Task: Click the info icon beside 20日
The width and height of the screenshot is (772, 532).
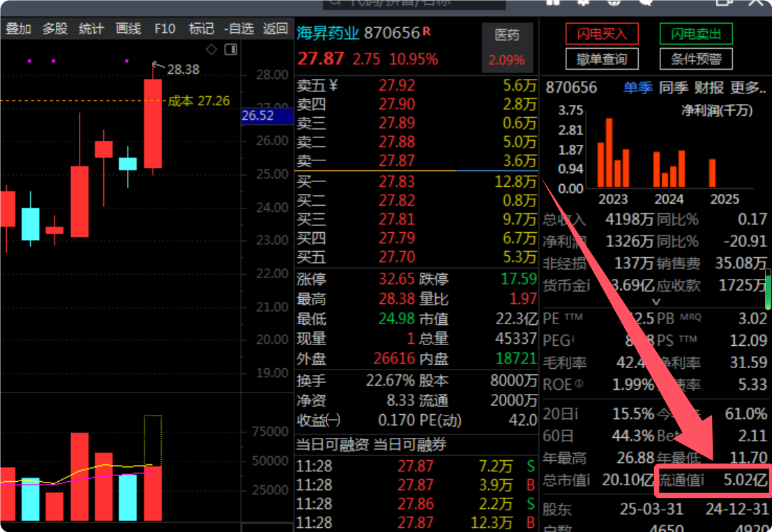Action: pos(575,414)
